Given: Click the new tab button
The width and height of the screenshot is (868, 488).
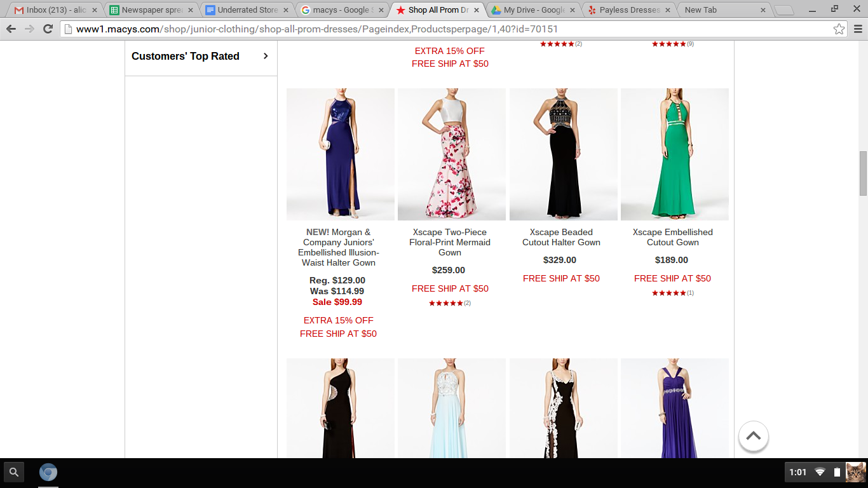Looking at the screenshot, I should point(784,10).
